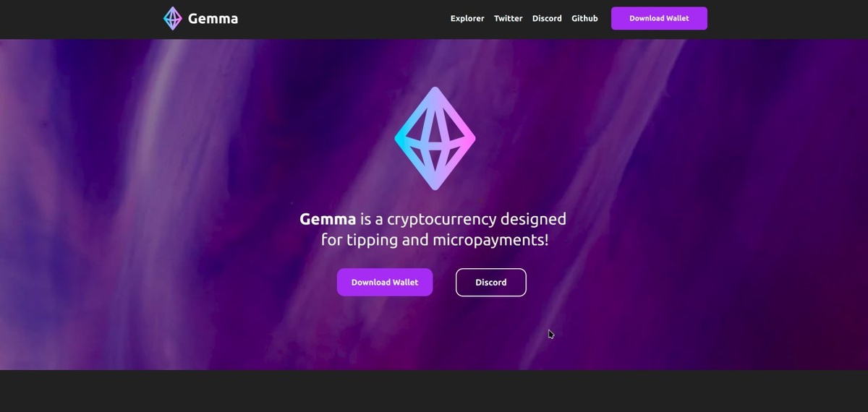Go to Discord from the top navigation
The width and height of the screenshot is (868, 412).
[547, 19]
